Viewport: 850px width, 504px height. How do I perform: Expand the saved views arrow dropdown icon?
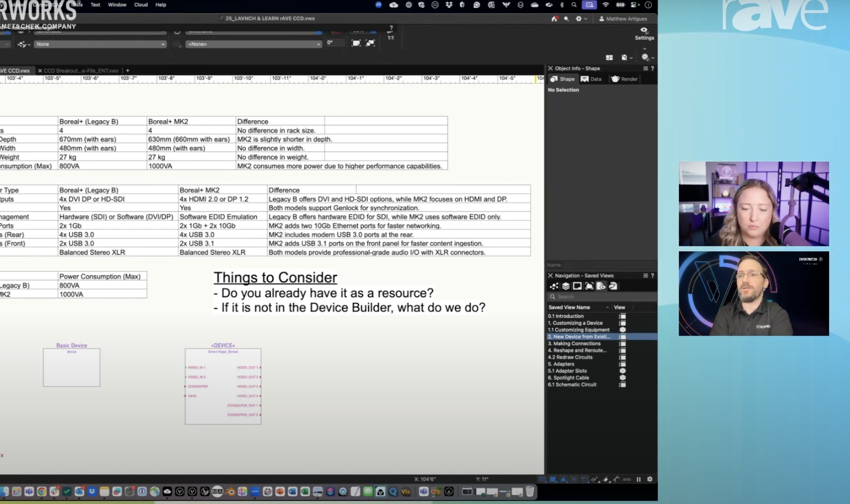24,44
